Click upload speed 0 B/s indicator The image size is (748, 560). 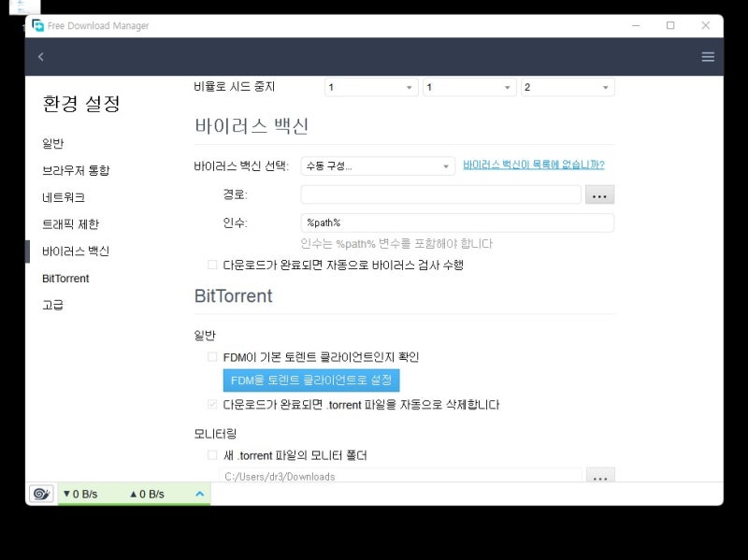(x=147, y=494)
